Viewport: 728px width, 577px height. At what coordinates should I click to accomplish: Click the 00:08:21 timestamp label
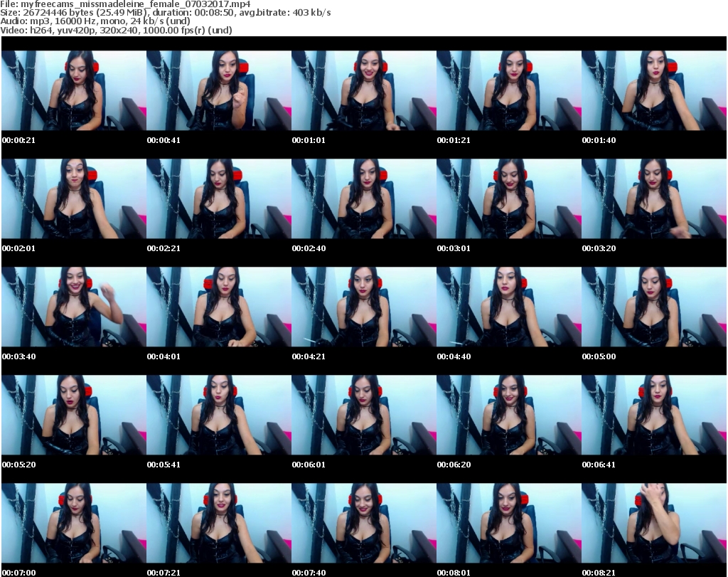(x=599, y=573)
